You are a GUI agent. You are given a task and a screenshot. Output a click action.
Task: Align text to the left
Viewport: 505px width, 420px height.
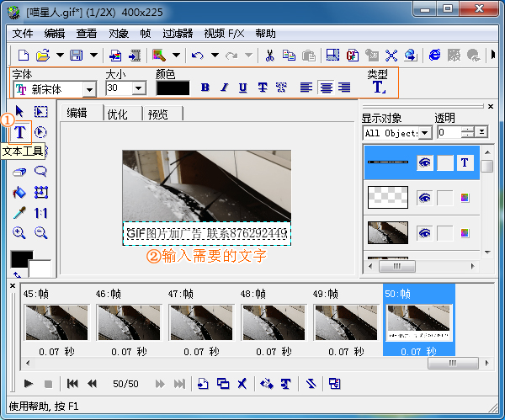pos(306,88)
